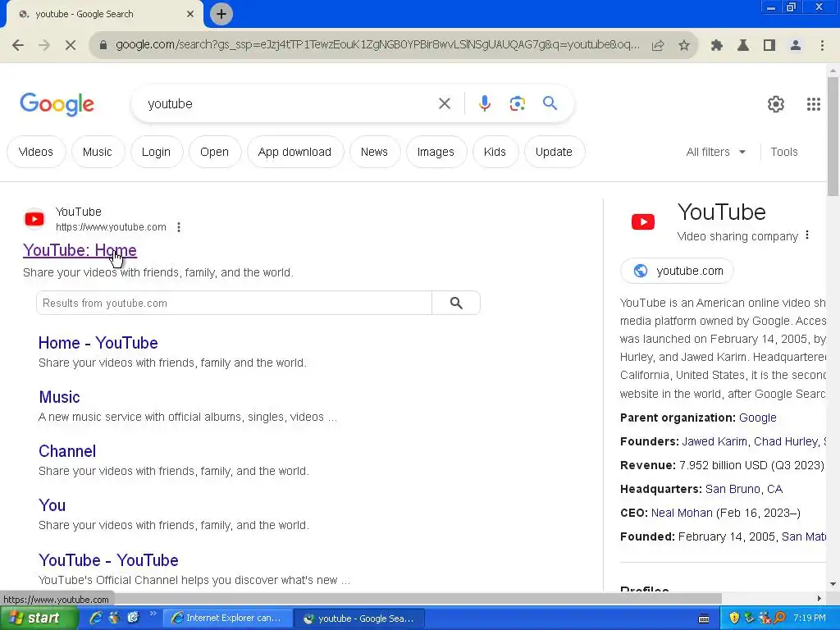Close the youtube - Google Search tab

(x=190, y=15)
